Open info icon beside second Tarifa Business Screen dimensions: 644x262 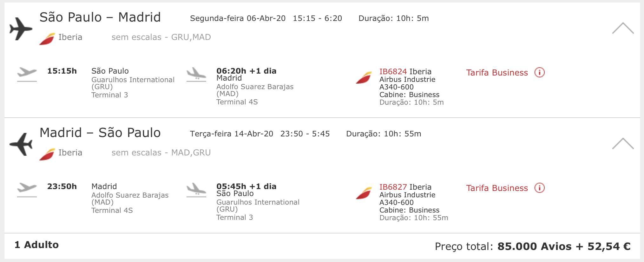tap(540, 188)
